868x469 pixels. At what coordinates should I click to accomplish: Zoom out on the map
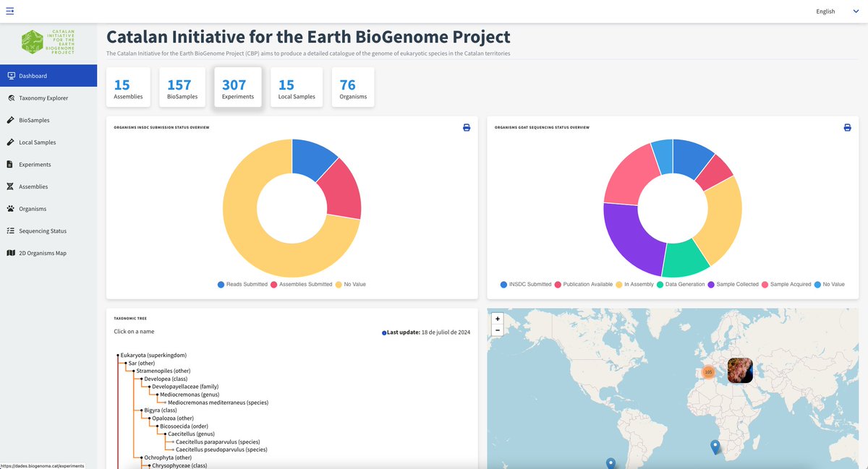[498, 330]
